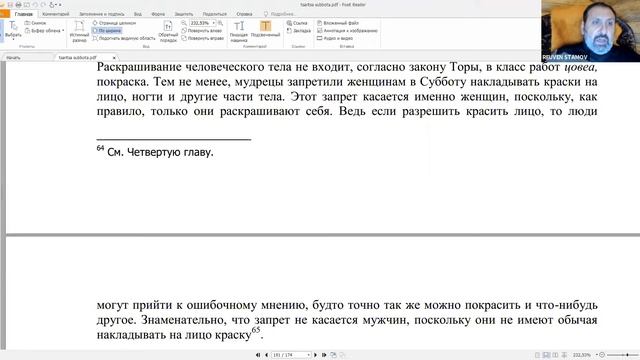This screenshot has width=640, height=360.
Task: Click the status bar zoom slider handle
Action: [x=627, y=355]
